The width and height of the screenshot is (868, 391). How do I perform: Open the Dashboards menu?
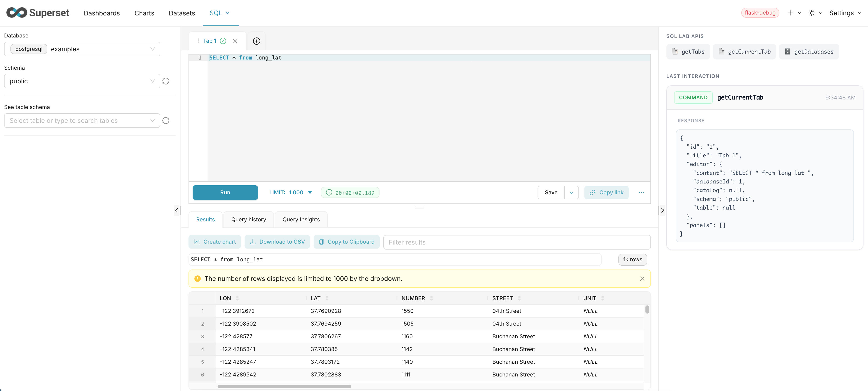[x=102, y=13]
